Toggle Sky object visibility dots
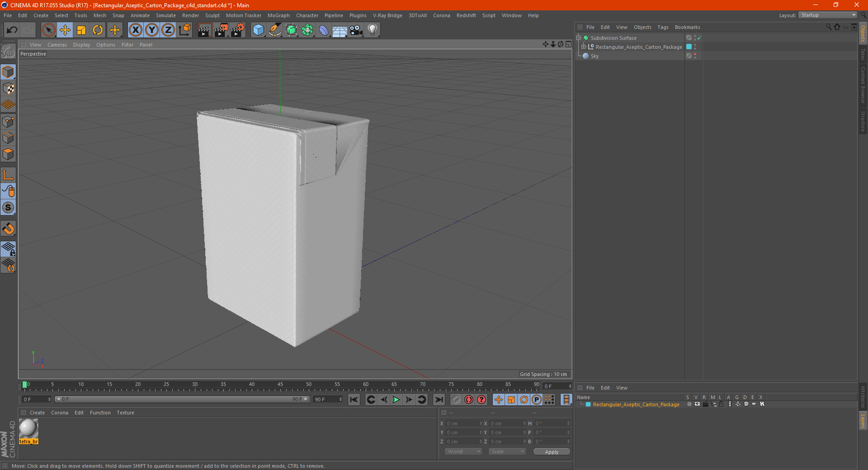This screenshot has width=868, height=470. point(695,56)
